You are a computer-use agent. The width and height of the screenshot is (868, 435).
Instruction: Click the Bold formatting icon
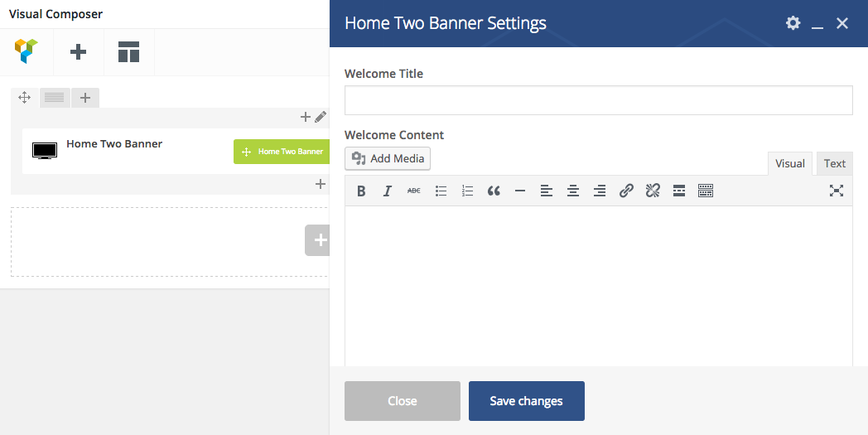361,191
